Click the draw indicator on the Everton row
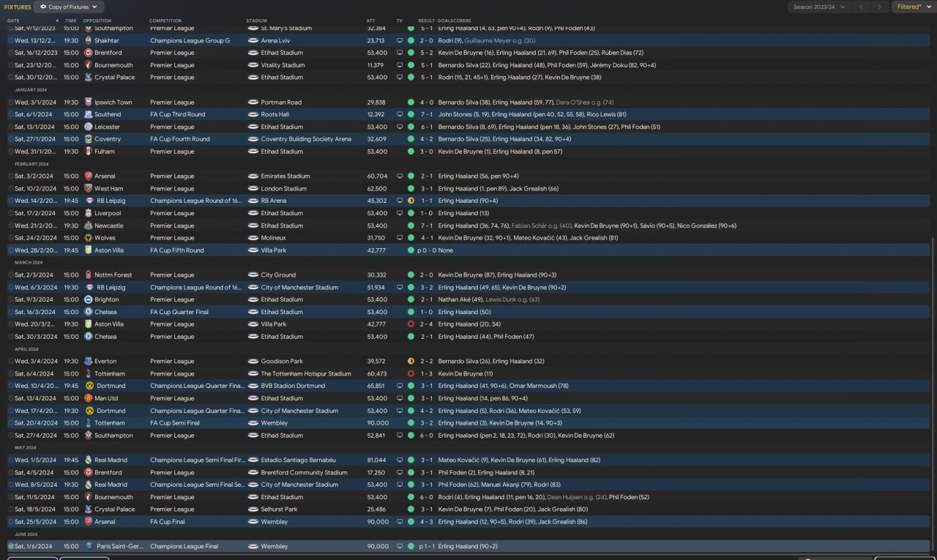The width and height of the screenshot is (937, 560). click(x=411, y=361)
